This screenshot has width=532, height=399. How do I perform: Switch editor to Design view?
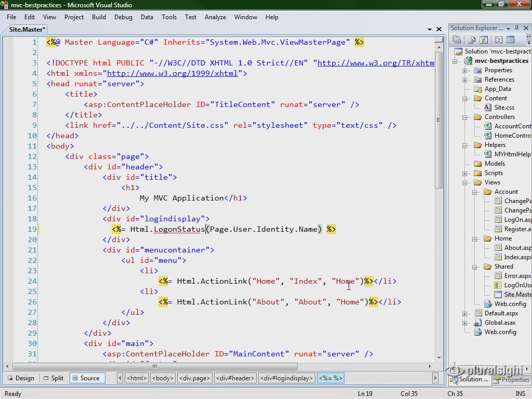[21, 378]
